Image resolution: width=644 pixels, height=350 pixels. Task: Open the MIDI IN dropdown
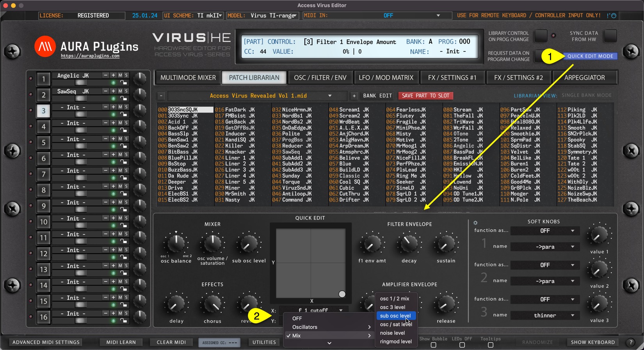coord(438,16)
